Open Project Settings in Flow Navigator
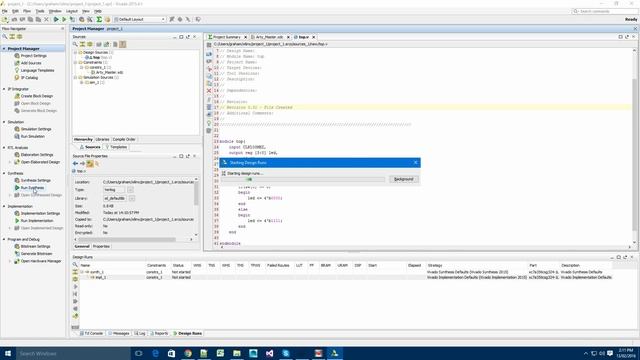The image size is (640, 360). 33,56
